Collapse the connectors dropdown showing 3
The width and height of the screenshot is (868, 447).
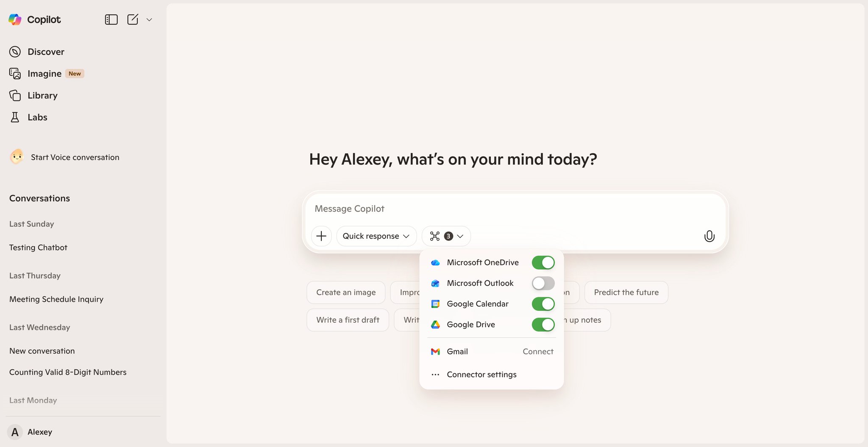(x=446, y=236)
